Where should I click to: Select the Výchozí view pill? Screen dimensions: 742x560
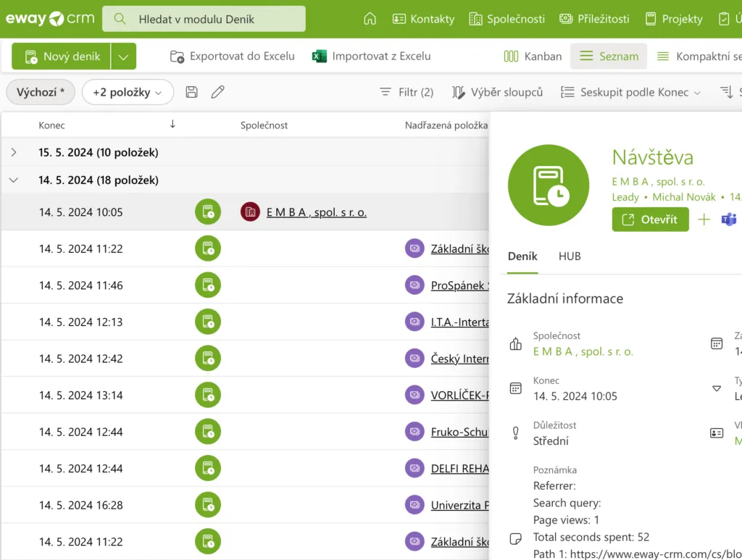pos(41,92)
